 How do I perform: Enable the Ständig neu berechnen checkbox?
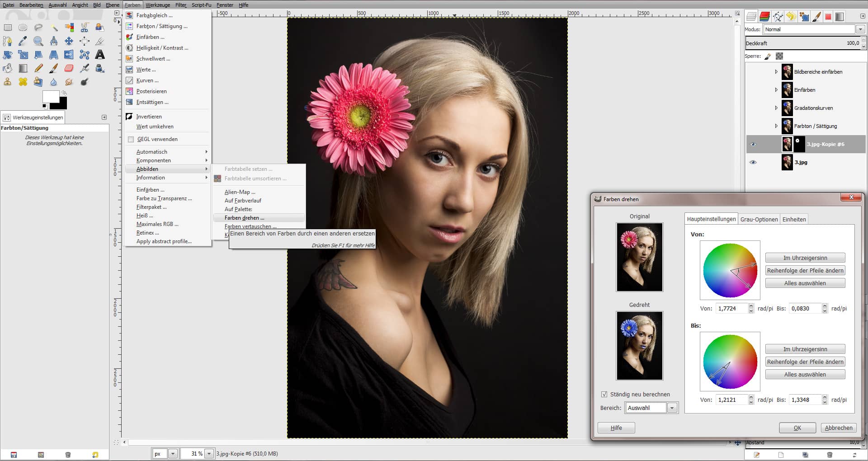604,394
